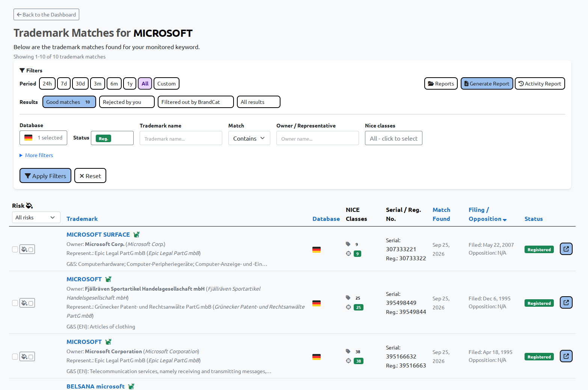Screen dimensions: 588x390
Task: Open MICROSOFT SURFACE trademark link
Action: point(98,234)
